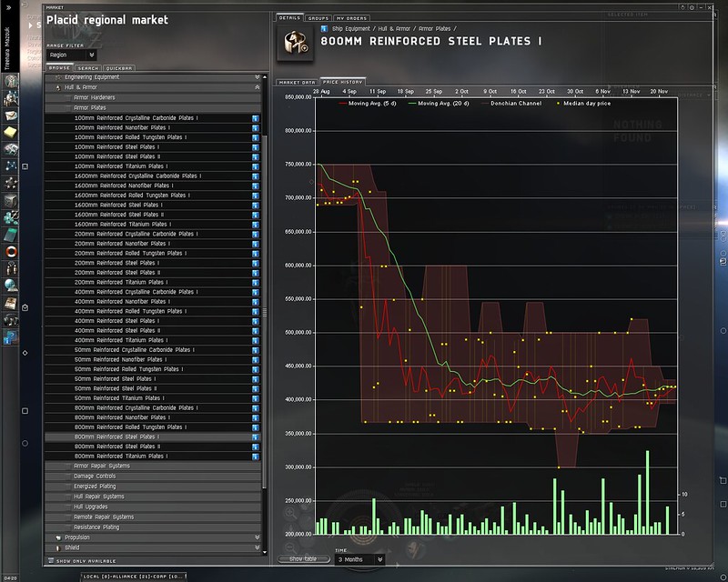Switch to the Search tab
This screenshot has width=728, height=582.
[88, 68]
